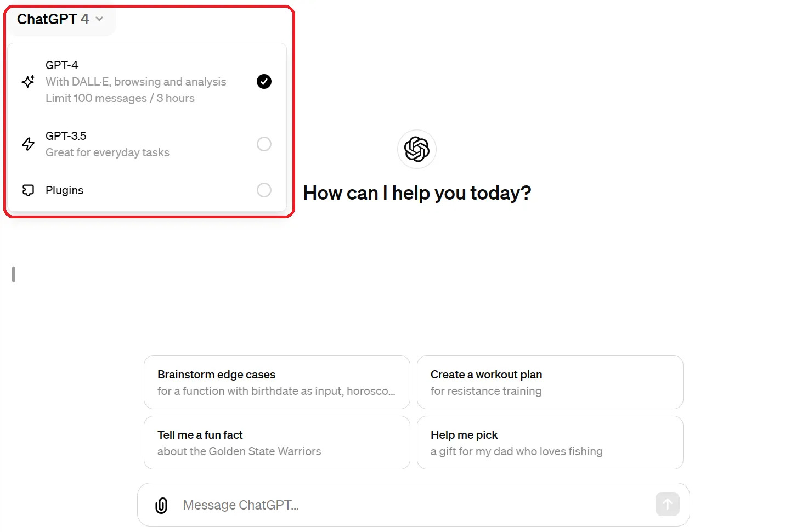Click the send message arrow icon
The width and height of the screenshot is (802, 532).
pos(667,504)
